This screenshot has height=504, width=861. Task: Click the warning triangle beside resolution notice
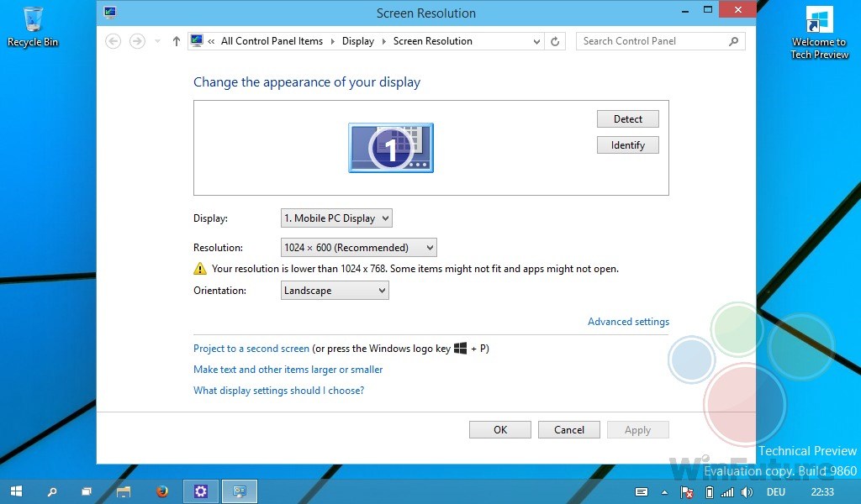(200, 268)
